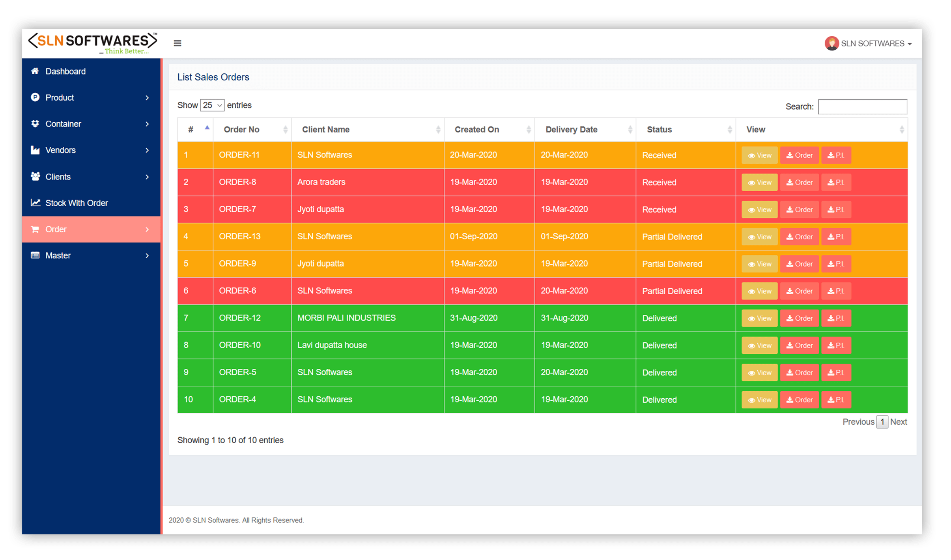Click the Container sidebar icon
This screenshot has width=951, height=560.
[x=35, y=123]
